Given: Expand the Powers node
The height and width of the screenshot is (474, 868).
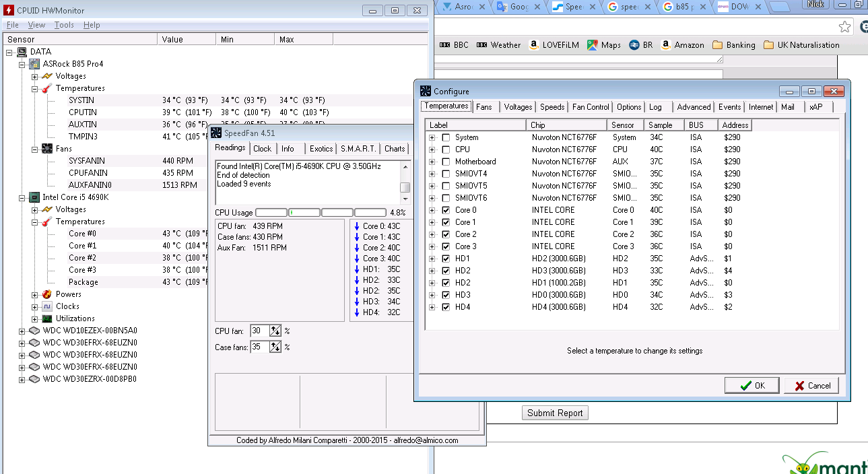Looking at the screenshot, I should (x=34, y=294).
